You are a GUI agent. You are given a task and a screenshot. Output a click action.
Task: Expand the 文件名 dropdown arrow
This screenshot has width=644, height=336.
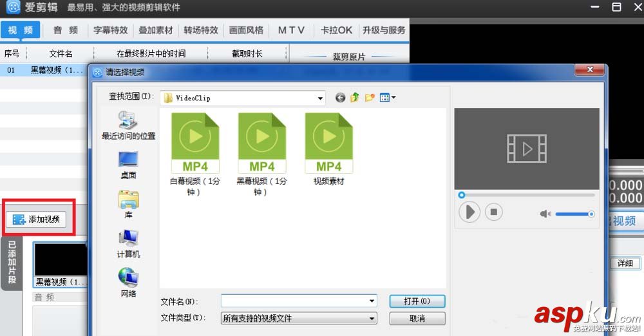pos(372,301)
